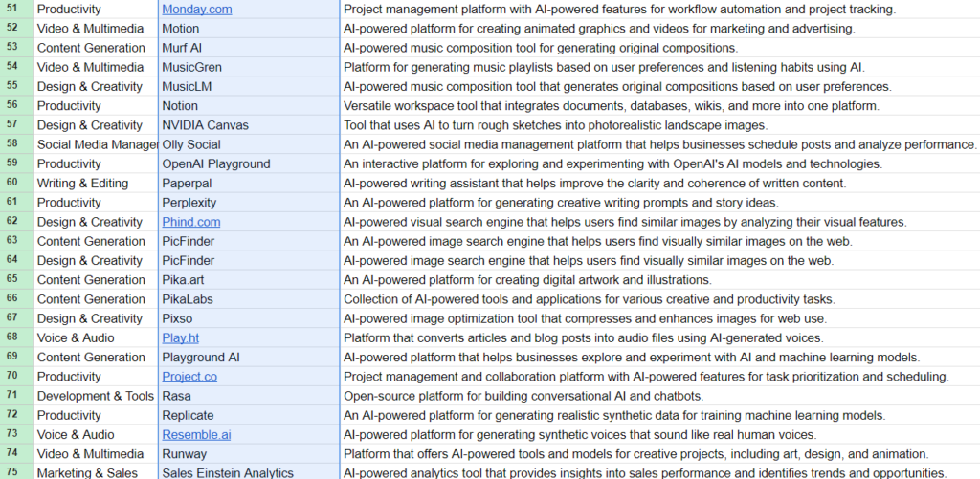Image resolution: width=980 pixels, height=479 pixels.
Task: Select row header 51
Action: 16,10
